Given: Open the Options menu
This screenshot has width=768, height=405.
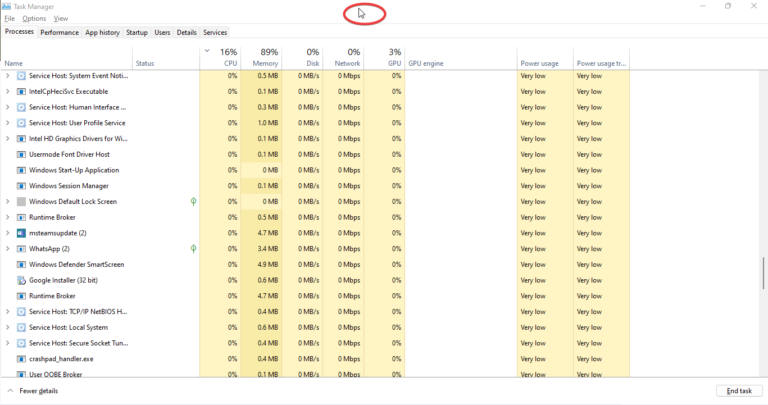Looking at the screenshot, I should [x=34, y=19].
